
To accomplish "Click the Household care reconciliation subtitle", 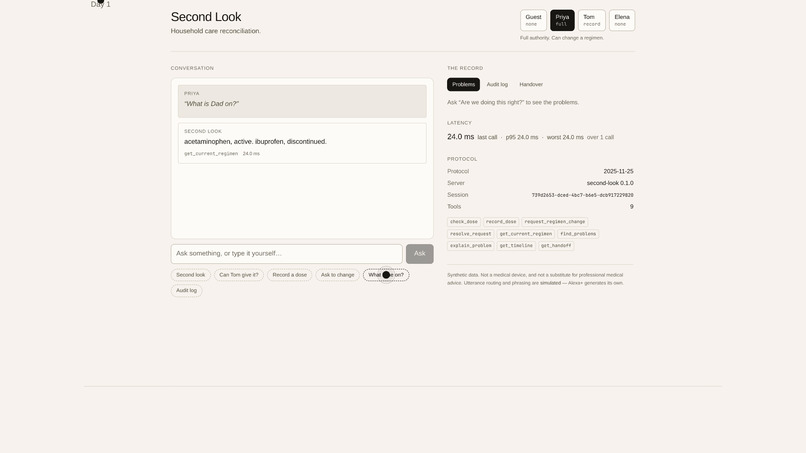I will click(x=215, y=31).
